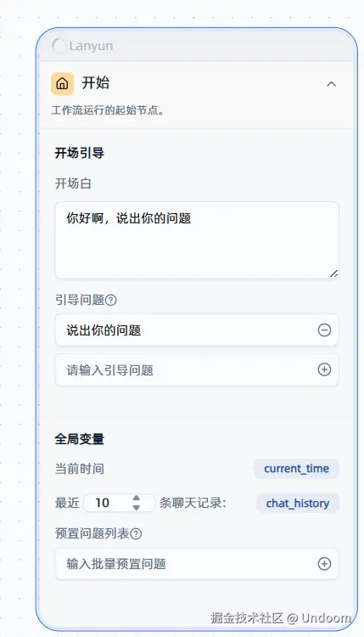Click the 开始 node title
The width and height of the screenshot is (364, 637).
point(96,83)
